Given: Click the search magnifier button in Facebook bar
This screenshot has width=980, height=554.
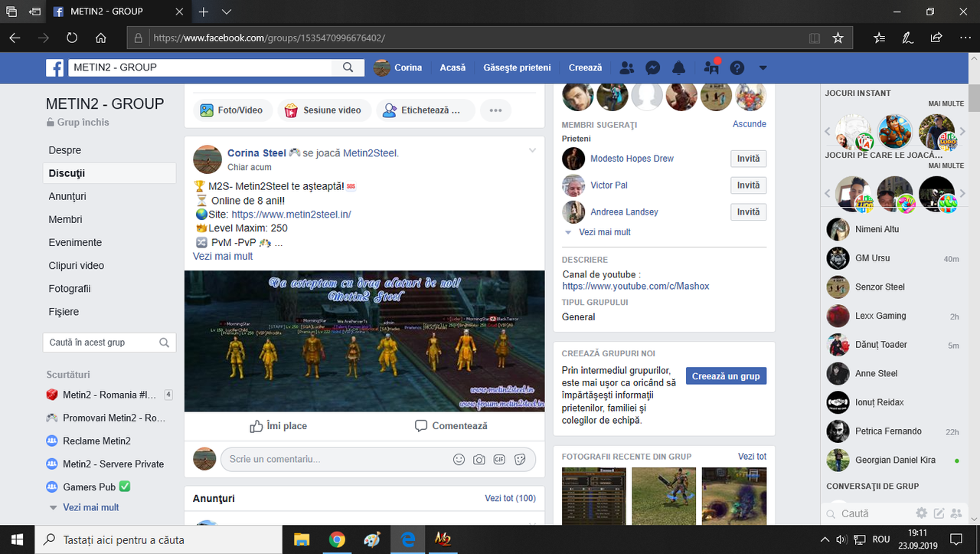Looking at the screenshot, I should tap(348, 67).
